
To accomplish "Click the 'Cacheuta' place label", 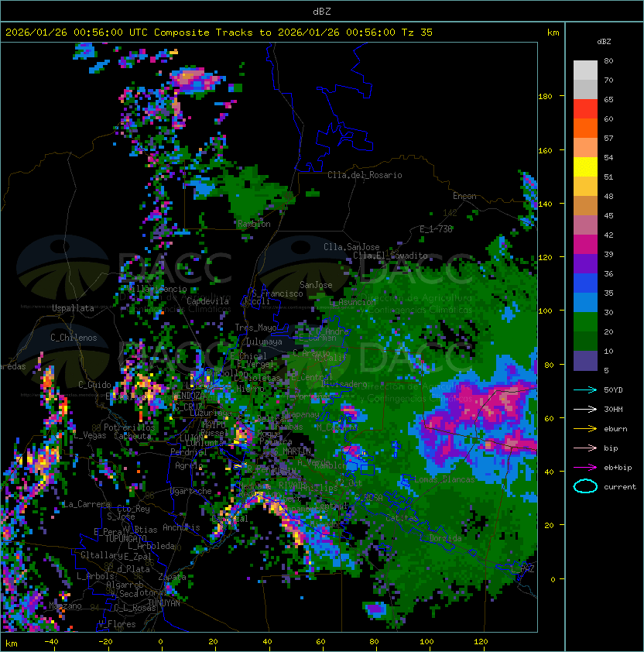I will click(132, 436).
